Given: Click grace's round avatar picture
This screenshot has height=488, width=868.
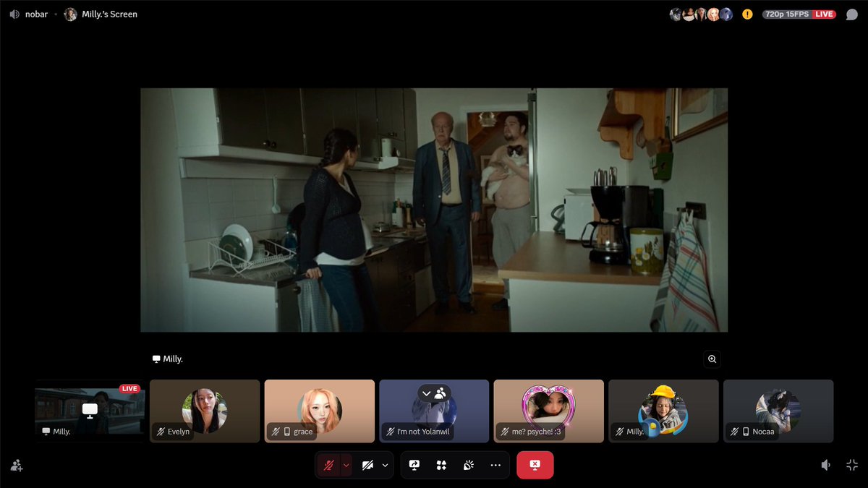Looking at the screenshot, I should pos(319,411).
